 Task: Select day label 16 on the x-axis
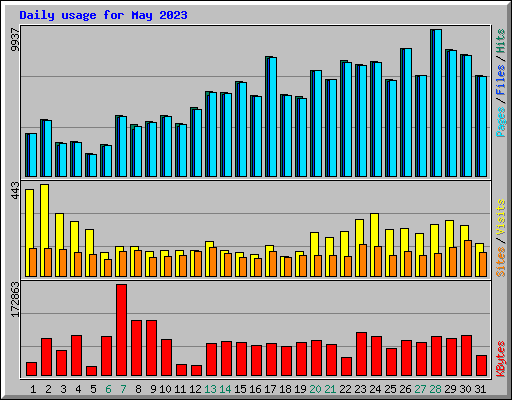point(255,389)
